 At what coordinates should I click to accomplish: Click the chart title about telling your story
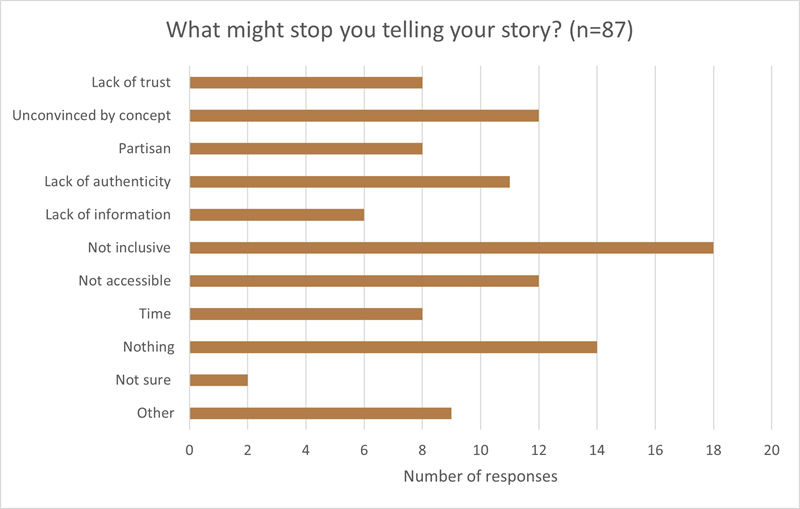click(399, 30)
